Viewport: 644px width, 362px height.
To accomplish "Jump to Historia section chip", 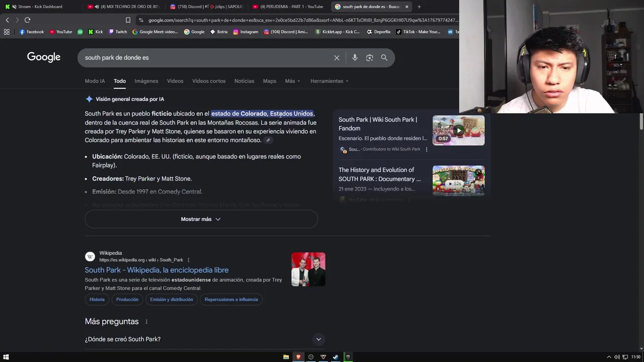I will [x=97, y=300].
